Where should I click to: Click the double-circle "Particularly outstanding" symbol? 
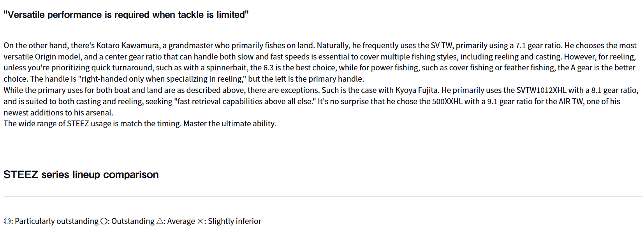pos(7,221)
